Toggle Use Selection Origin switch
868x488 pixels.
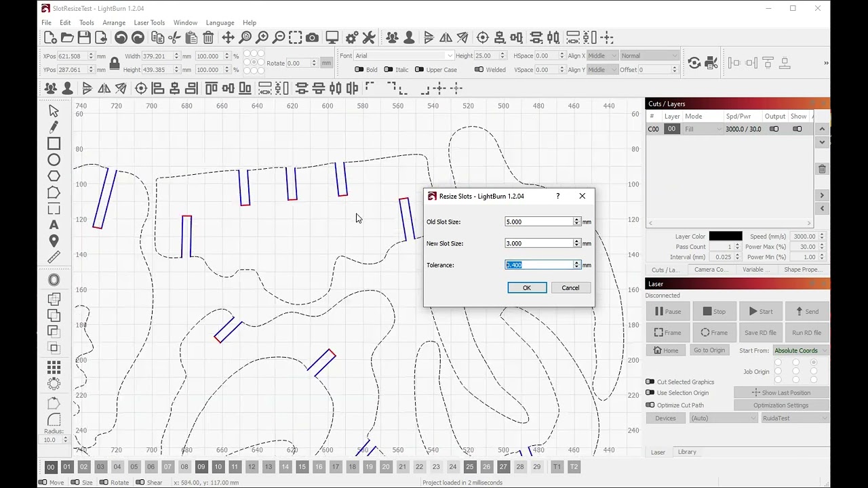[x=650, y=393]
